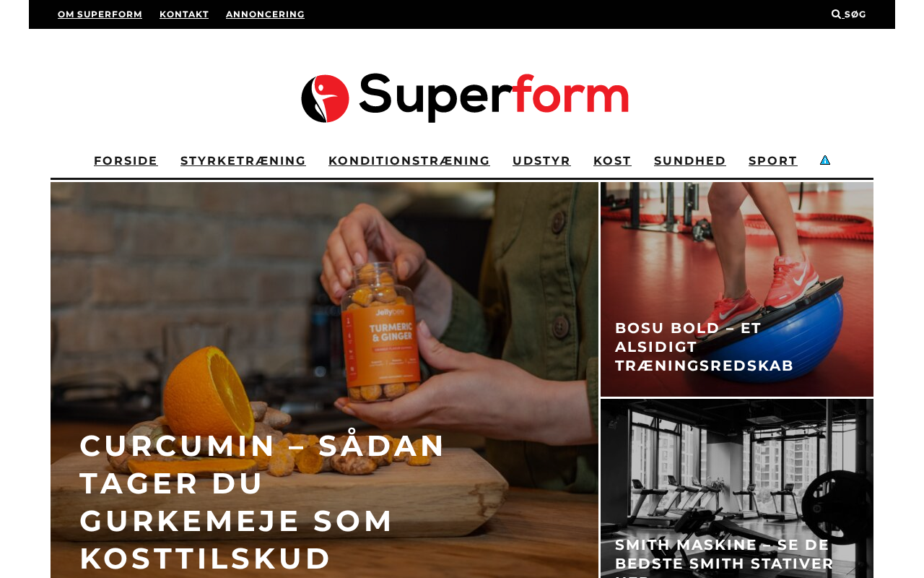Click the Superform wordmark text
The height and width of the screenshot is (578, 924).
tap(494, 98)
